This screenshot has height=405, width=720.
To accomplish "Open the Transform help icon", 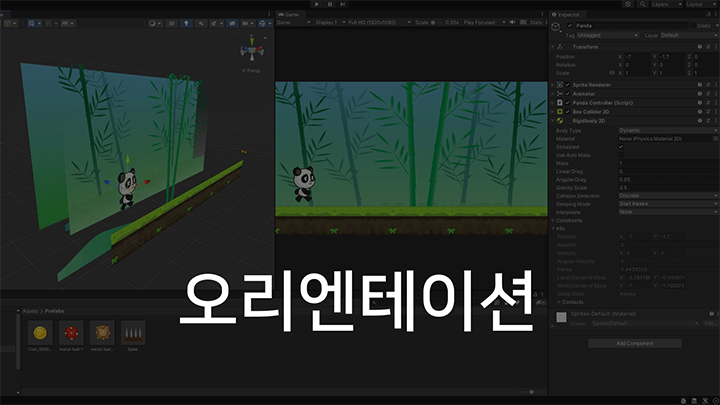I will click(700, 47).
